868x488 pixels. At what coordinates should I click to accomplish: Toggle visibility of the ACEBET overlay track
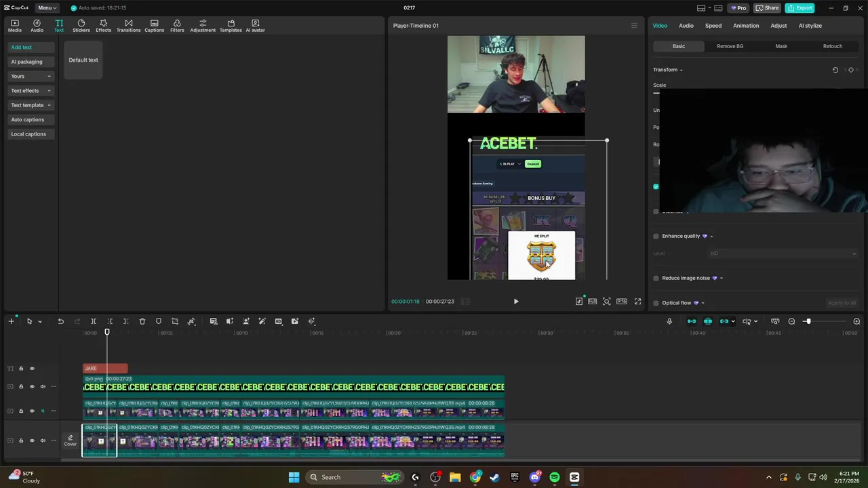32,387
